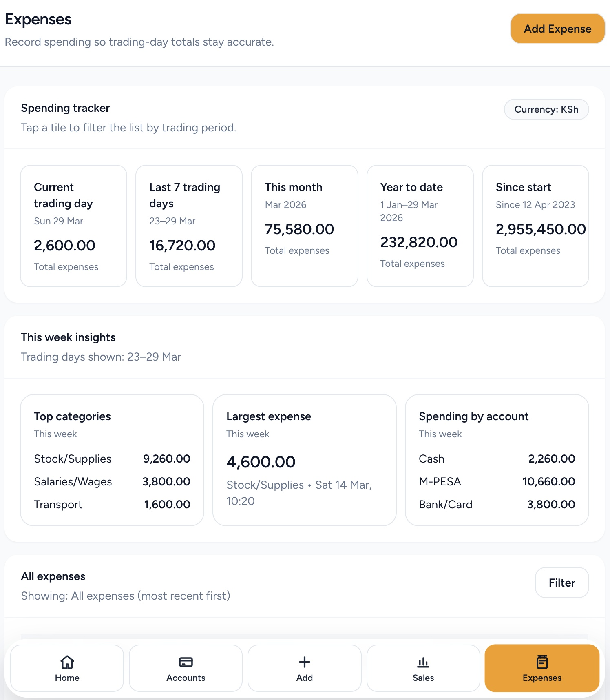Click the Add Expense button

pyautogui.click(x=557, y=29)
